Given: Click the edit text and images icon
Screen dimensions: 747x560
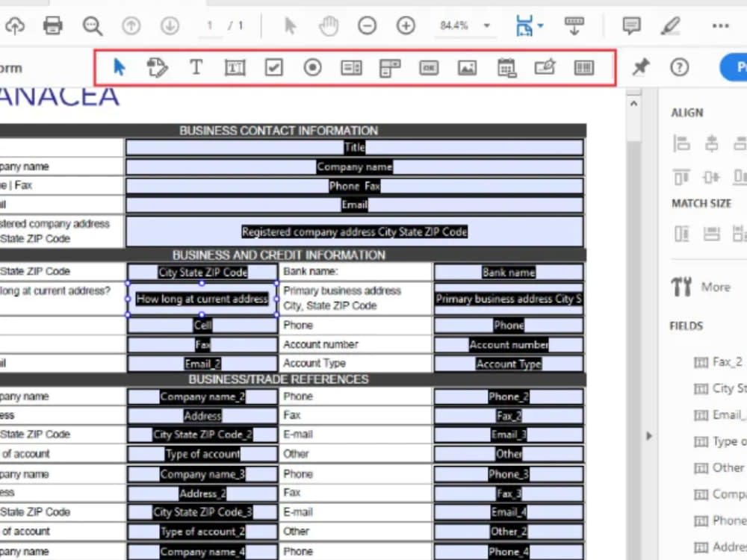Looking at the screenshot, I should point(157,67).
